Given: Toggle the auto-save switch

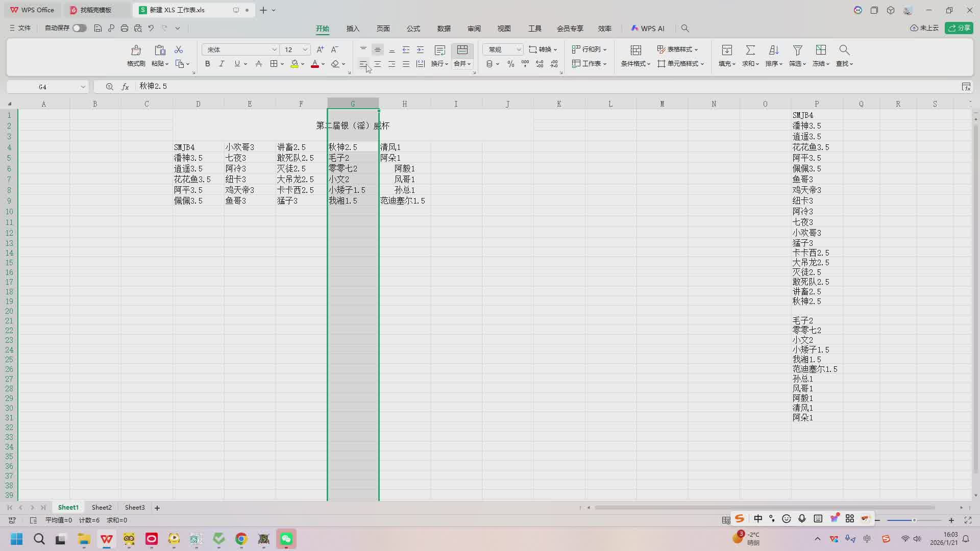Looking at the screenshot, I should tap(79, 28).
